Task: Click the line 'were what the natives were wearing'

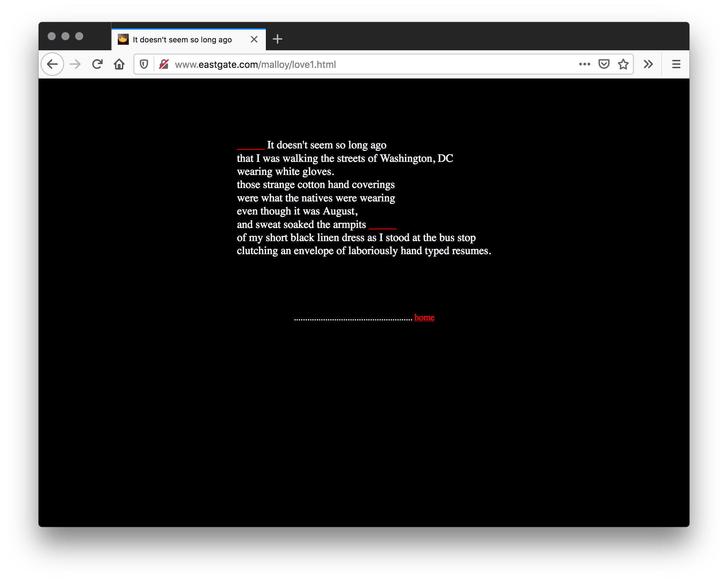Action: pyautogui.click(x=316, y=198)
